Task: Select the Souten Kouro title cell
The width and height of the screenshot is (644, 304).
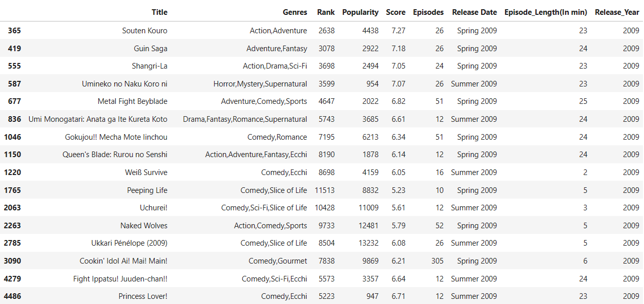Action: coord(144,31)
